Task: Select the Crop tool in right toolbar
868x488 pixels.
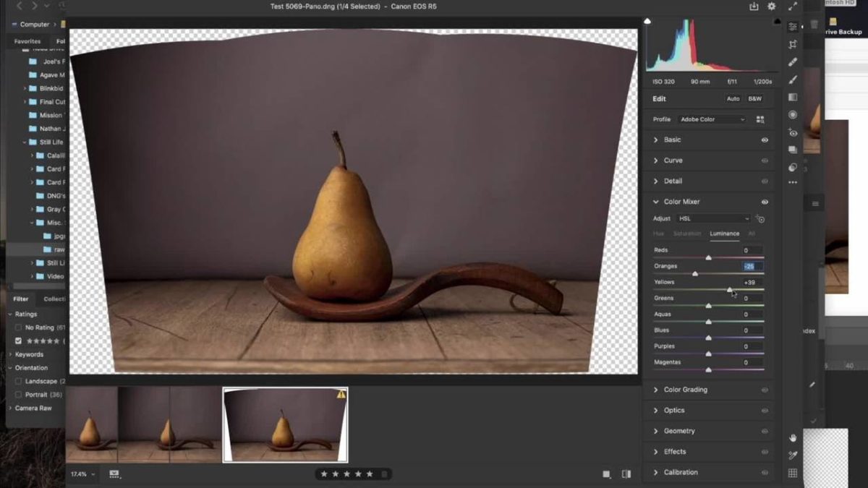Action: click(793, 45)
